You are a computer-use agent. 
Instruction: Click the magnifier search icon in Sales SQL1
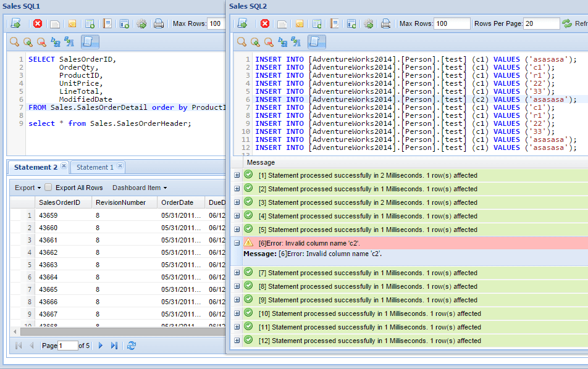point(14,42)
